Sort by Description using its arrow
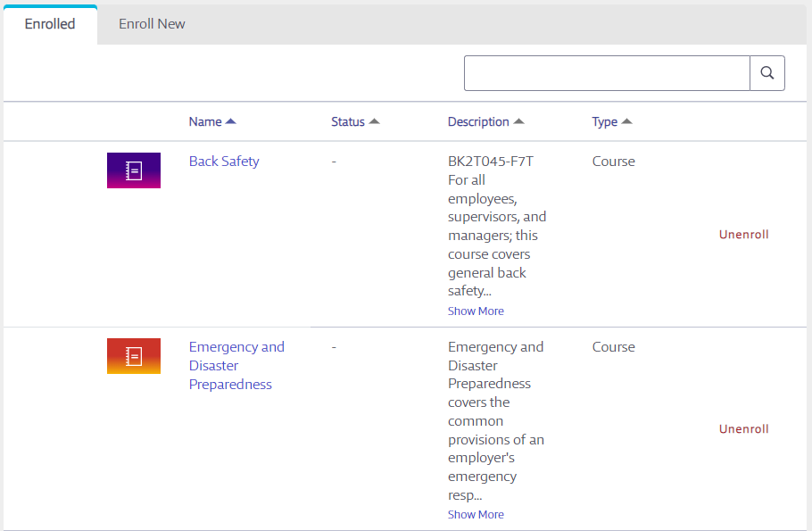This screenshot has width=812, height=531. [x=519, y=121]
